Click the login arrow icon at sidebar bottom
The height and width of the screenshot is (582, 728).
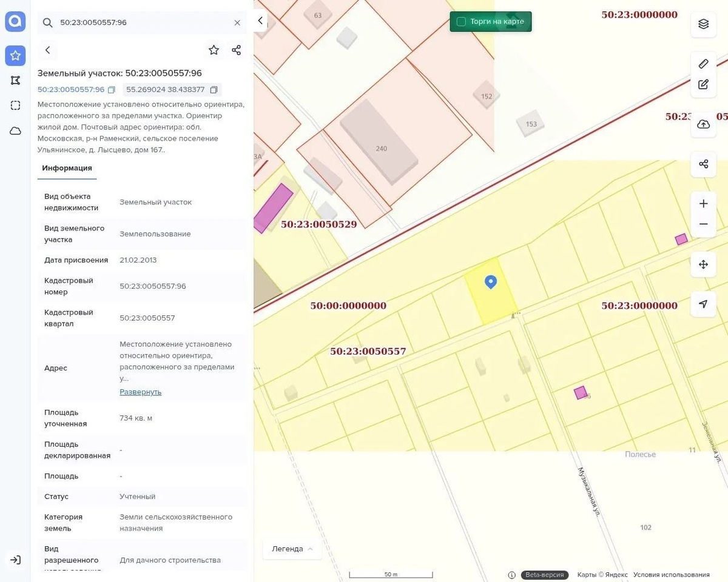click(15, 560)
